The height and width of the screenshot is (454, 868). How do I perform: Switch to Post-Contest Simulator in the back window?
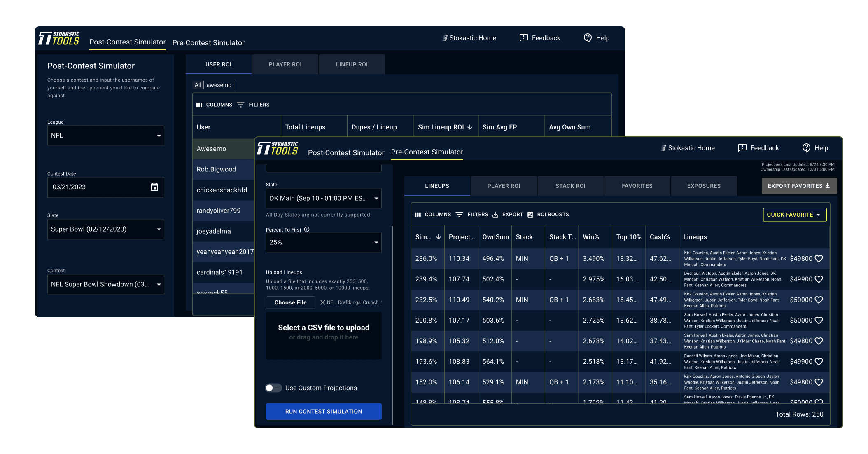(127, 42)
